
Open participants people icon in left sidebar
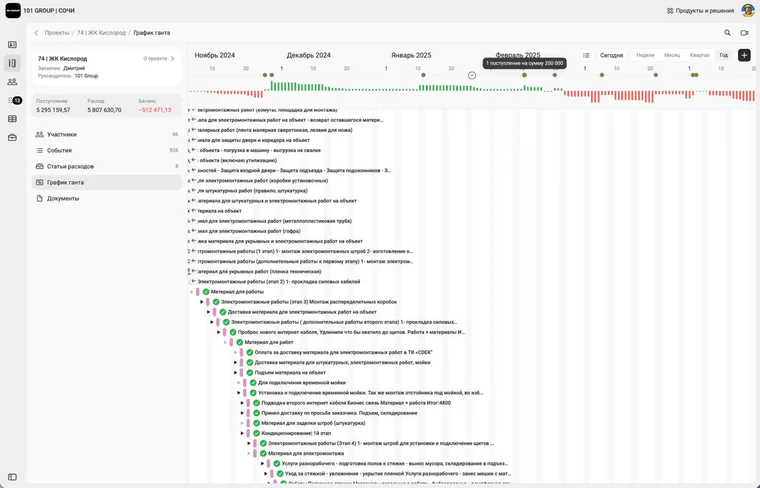pyautogui.click(x=13, y=82)
